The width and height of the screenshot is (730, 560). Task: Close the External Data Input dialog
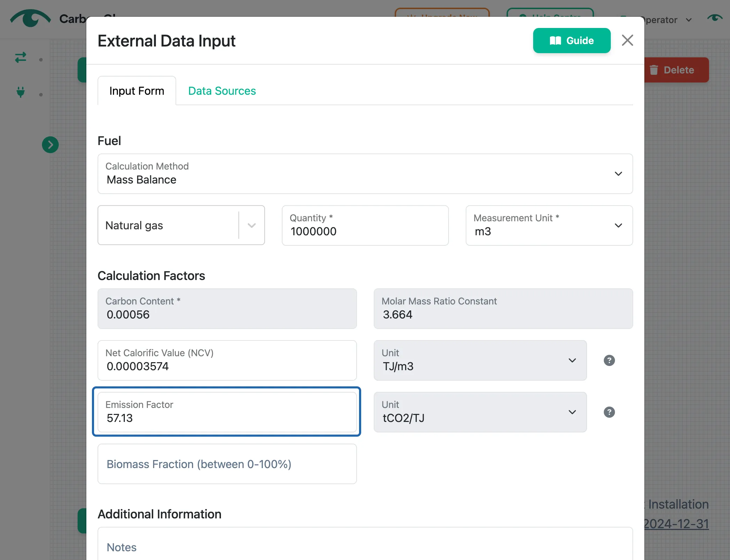(628, 40)
